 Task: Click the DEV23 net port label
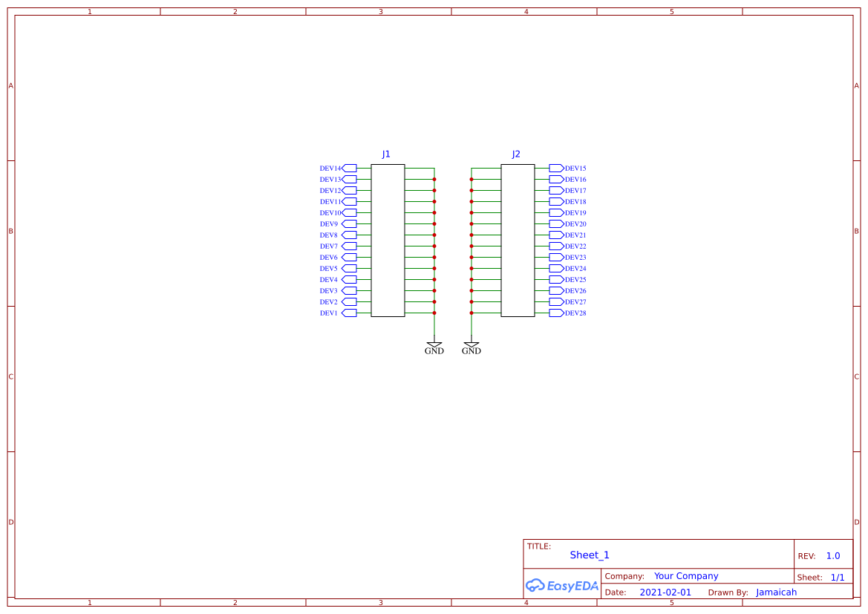tap(575, 258)
